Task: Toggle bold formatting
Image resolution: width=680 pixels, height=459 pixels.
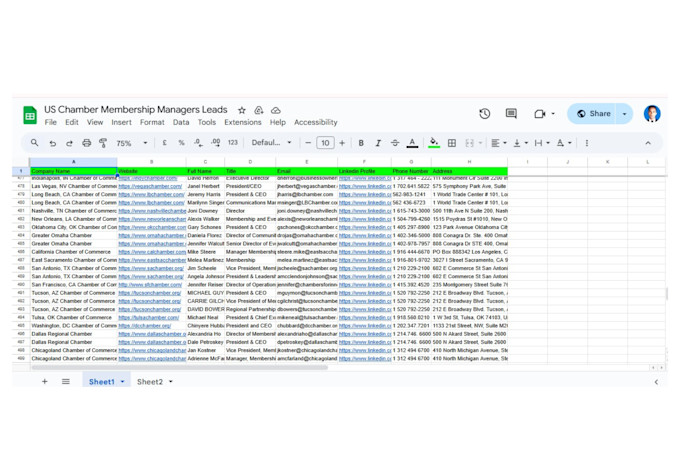Action: click(x=361, y=143)
